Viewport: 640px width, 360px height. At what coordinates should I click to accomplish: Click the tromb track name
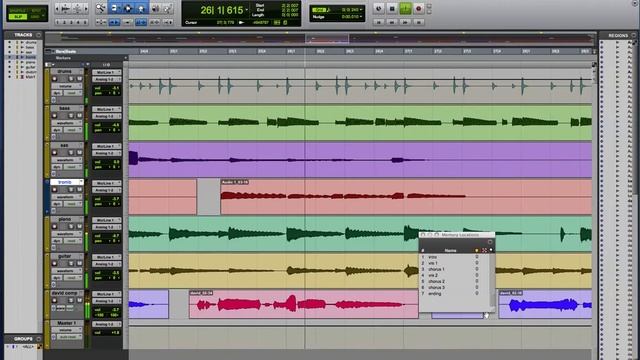coord(64,182)
